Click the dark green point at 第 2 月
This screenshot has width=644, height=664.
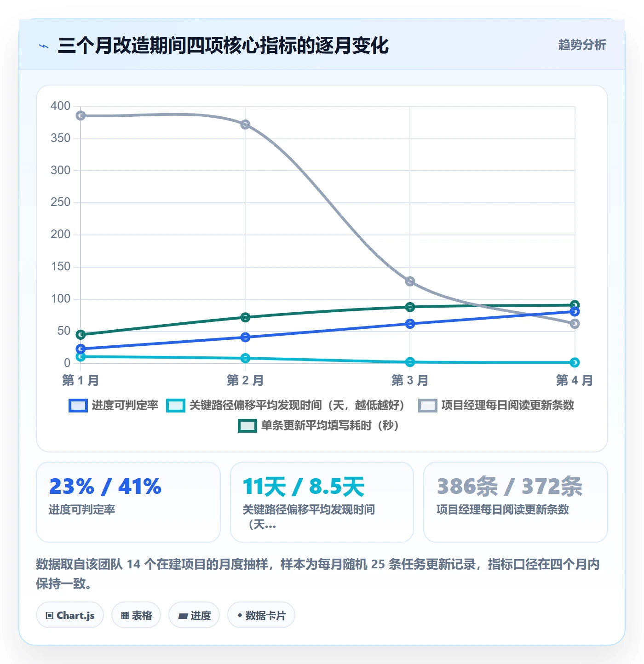point(245,317)
